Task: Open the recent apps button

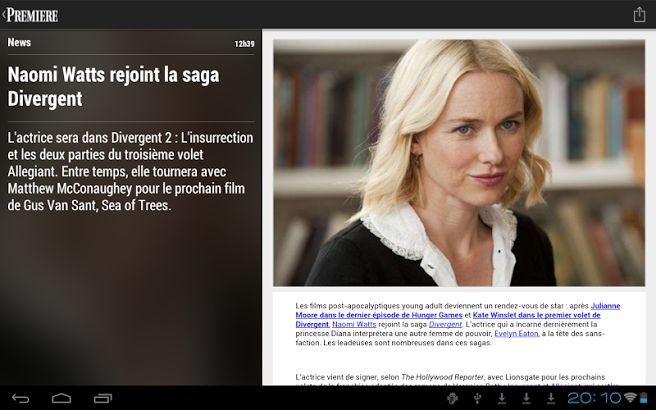Action: [x=103, y=398]
